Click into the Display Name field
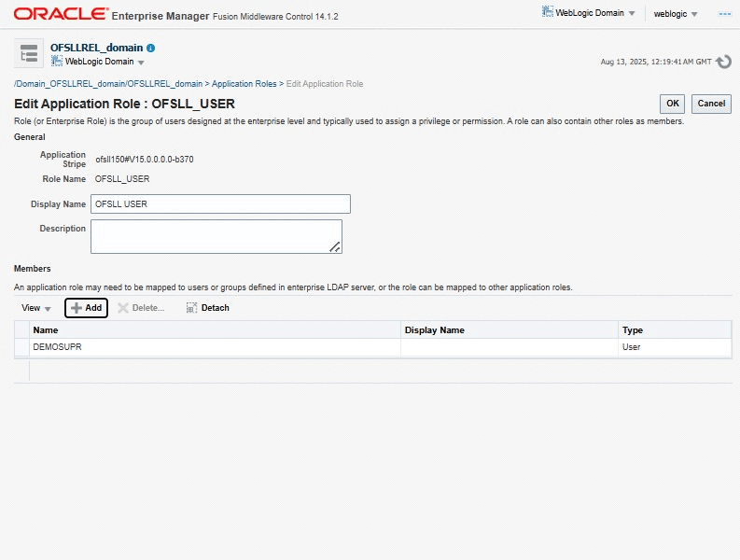The width and height of the screenshot is (740, 560). pos(220,204)
